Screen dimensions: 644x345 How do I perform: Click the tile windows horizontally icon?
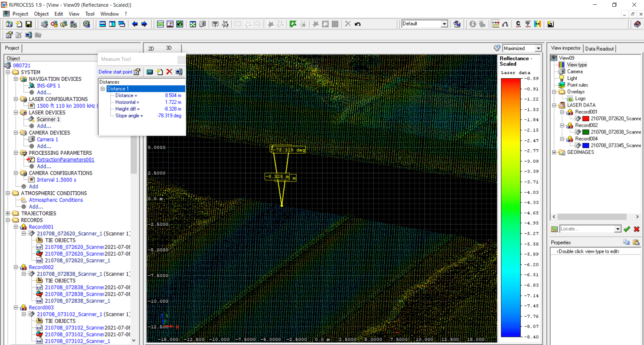102,24
